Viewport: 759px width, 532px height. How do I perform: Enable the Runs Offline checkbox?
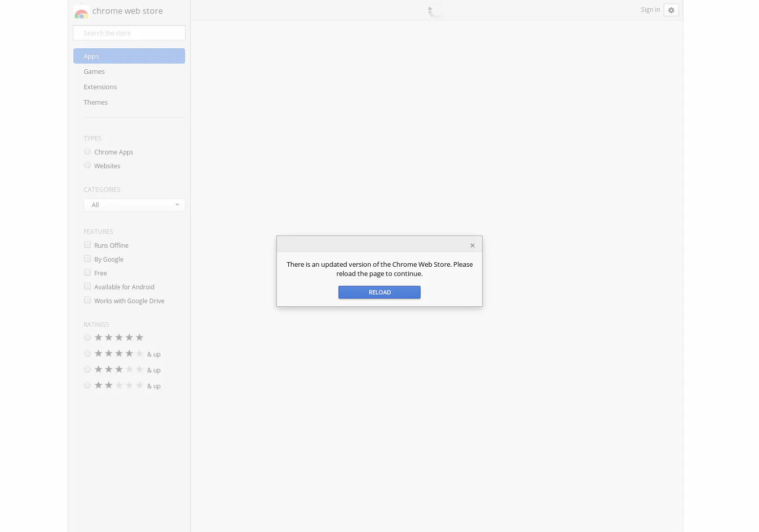(87, 245)
